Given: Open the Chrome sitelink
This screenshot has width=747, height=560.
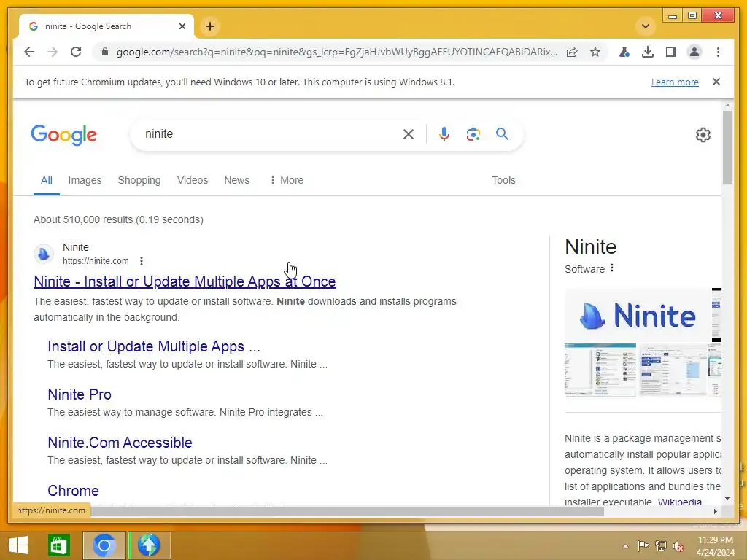Looking at the screenshot, I should tap(74, 491).
